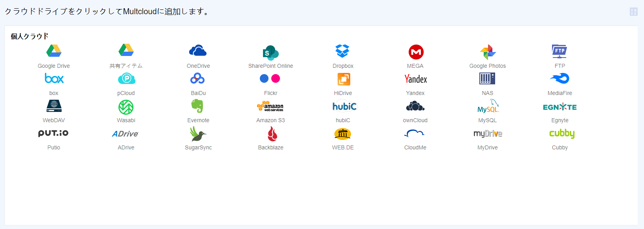Select MEGA cloud service icon
Screen dimensions: 644x229
(x=416, y=52)
